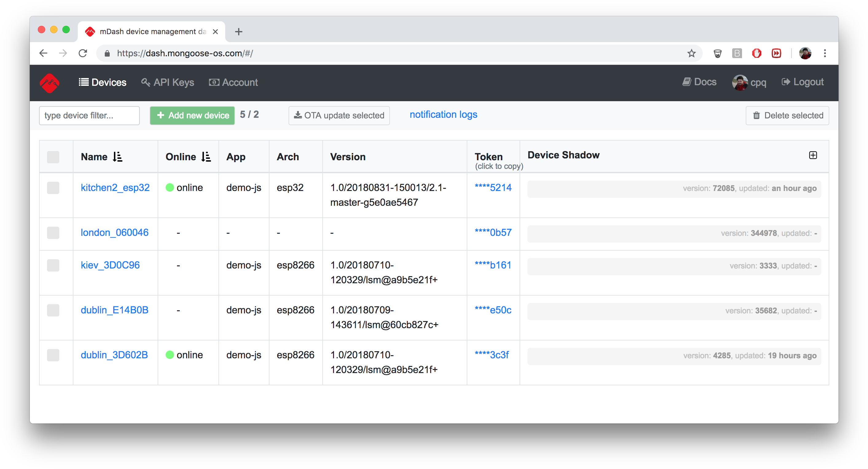Copy token ending in 5214
The height and width of the screenshot is (469, 868).
coord(493,188)
